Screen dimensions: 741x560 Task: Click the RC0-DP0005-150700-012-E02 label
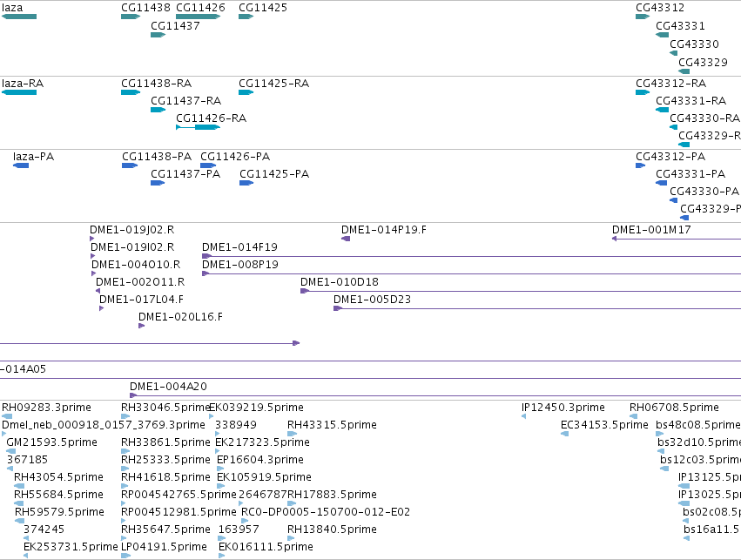pyautogui.click(x=326, y=512)
